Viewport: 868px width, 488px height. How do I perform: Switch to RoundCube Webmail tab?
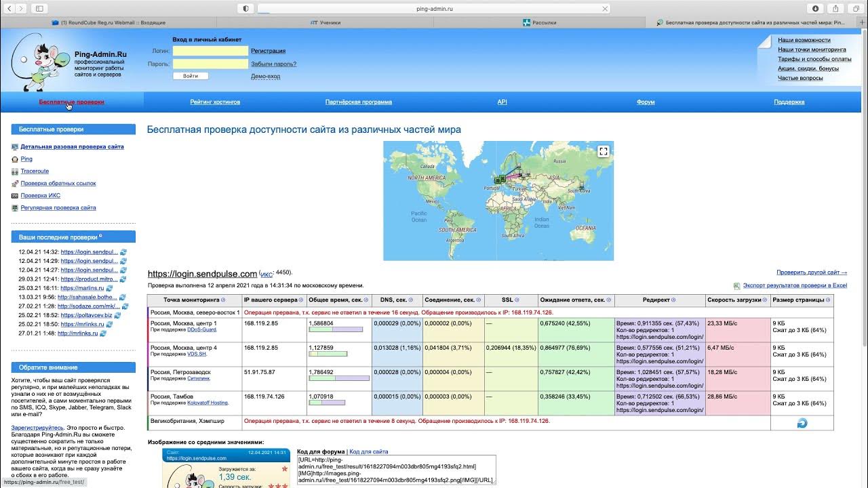click(x=108, y=22)
